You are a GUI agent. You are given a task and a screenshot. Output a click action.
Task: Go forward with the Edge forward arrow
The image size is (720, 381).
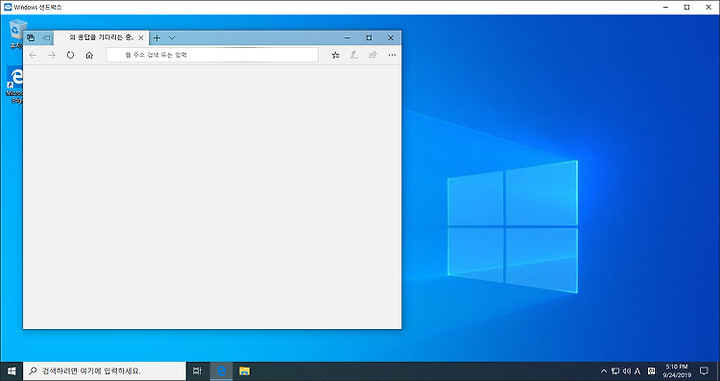(x=51, y=55)
